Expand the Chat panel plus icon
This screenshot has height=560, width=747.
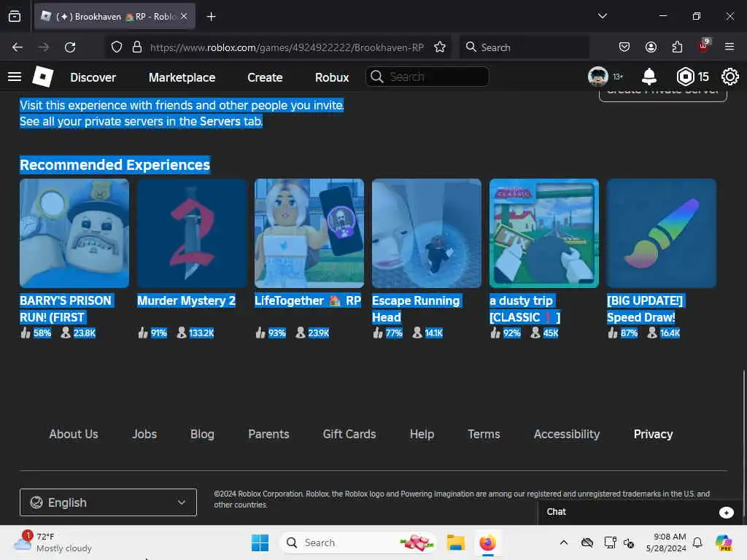pos(726,513)
